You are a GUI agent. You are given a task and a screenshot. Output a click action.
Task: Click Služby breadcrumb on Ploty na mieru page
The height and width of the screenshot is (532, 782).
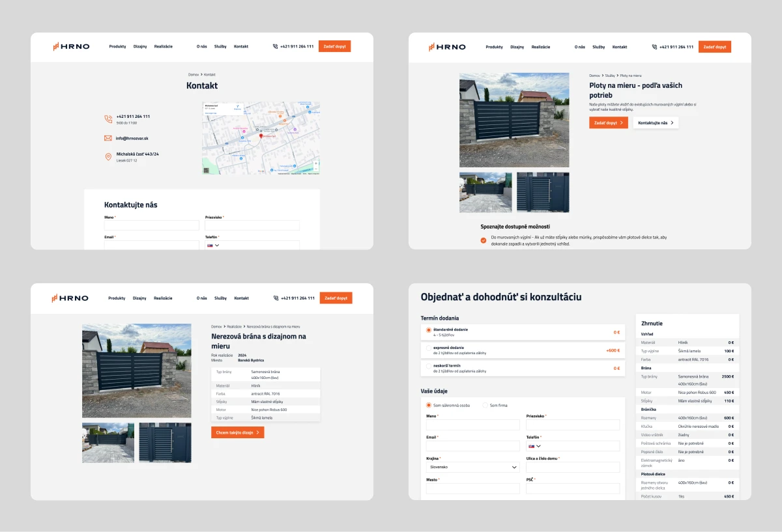[610, 76]
